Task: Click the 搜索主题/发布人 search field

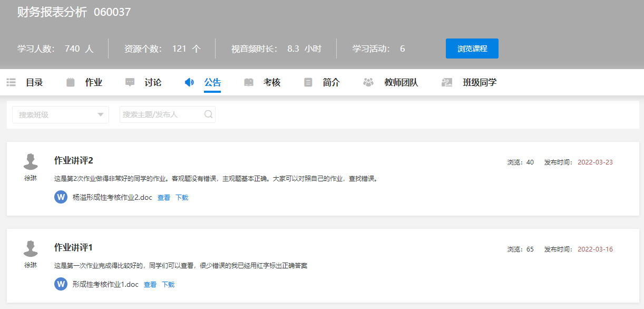Action: (168, 114)
